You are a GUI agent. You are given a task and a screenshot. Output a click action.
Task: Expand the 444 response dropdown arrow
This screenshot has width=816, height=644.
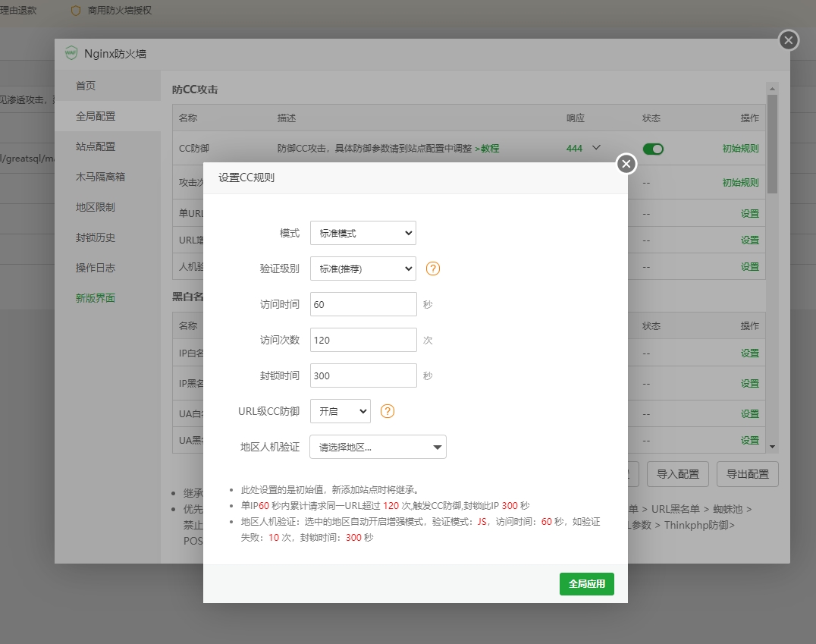(x=596, y=148)
